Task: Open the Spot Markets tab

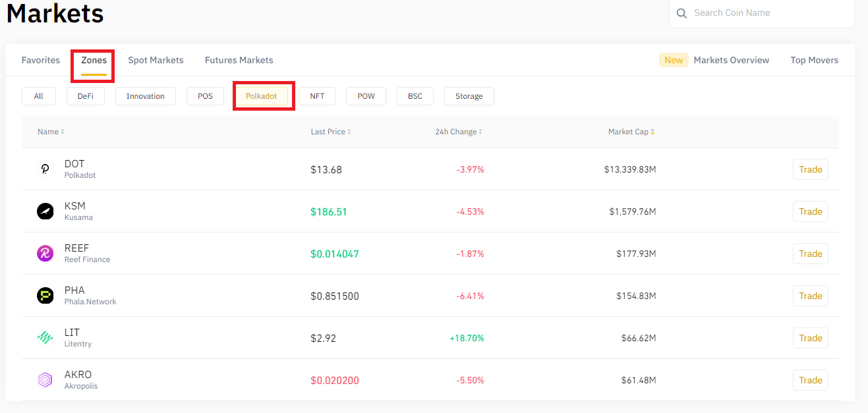Action: (x=156, y=60)
